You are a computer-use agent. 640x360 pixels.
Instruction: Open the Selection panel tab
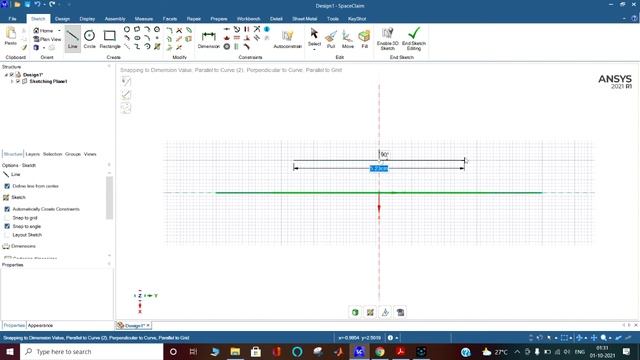coord(52,154)
